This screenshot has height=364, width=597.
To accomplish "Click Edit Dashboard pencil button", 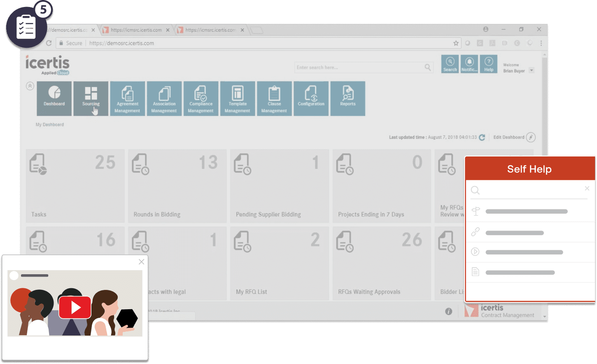I will click(531, 137).
